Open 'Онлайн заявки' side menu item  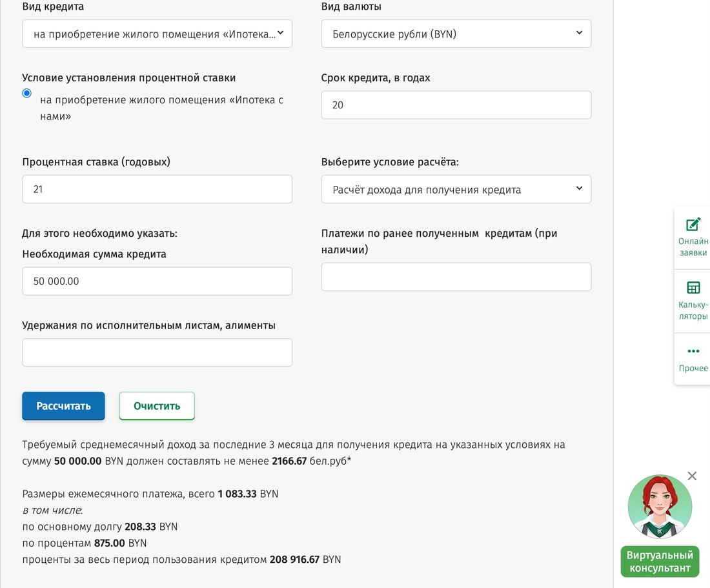coord(693,247)
